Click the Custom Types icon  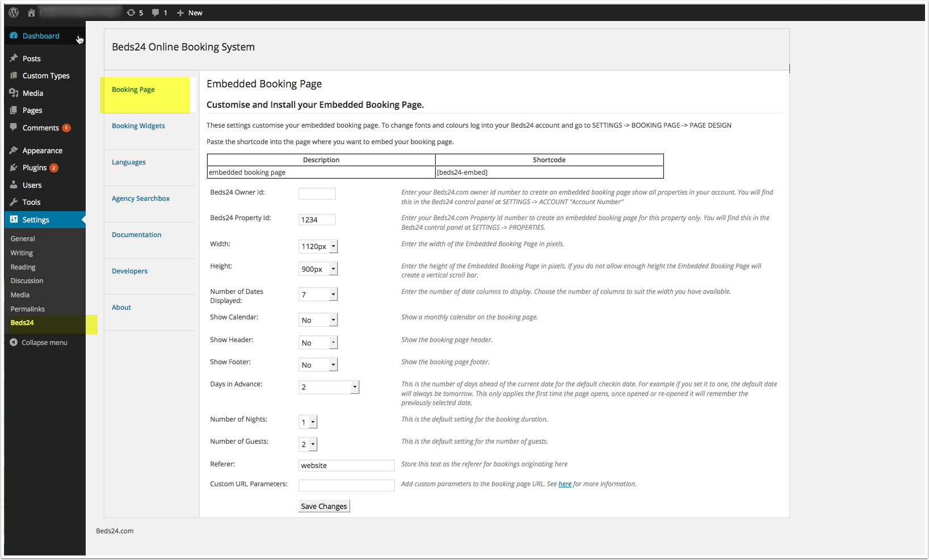[x=14, y=75]
